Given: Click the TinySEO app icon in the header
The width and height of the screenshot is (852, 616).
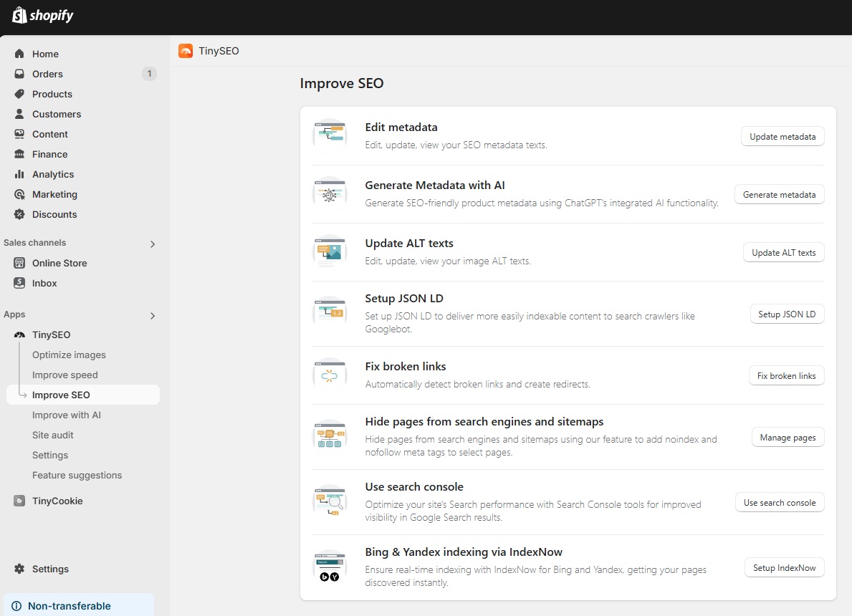Looking at the screenshot, I should pyautogui.click(x=185, y=50).
